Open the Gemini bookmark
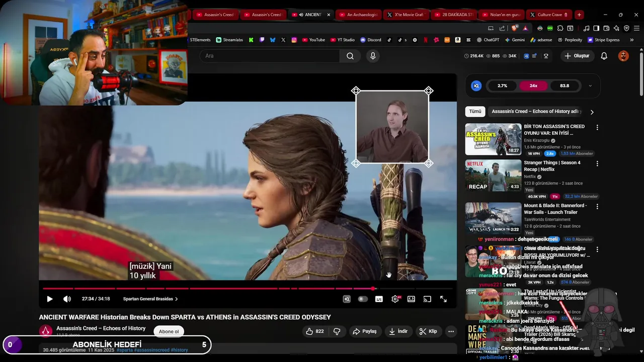This screenshot has height=362, width=644. click(x=515, y=40)
